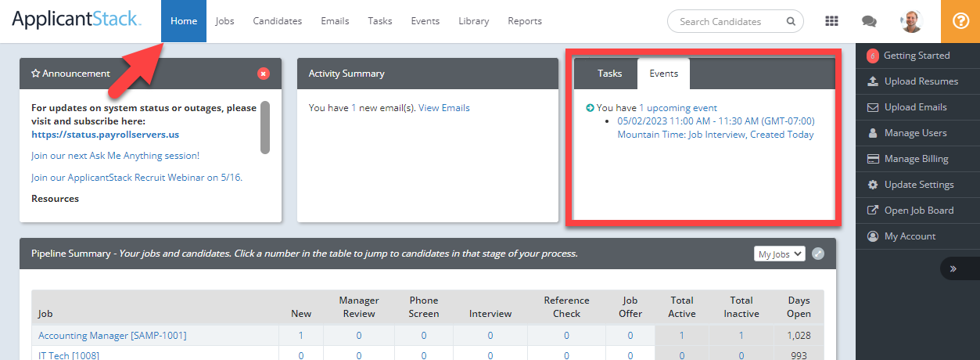
Task: Open the chat messages icon
Action: pos(869,21)
